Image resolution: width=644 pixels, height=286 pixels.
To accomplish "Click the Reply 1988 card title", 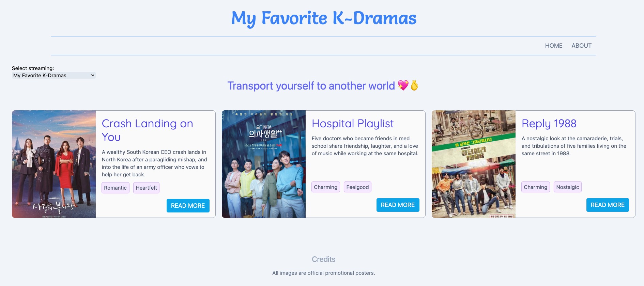I will coord(549,124).
